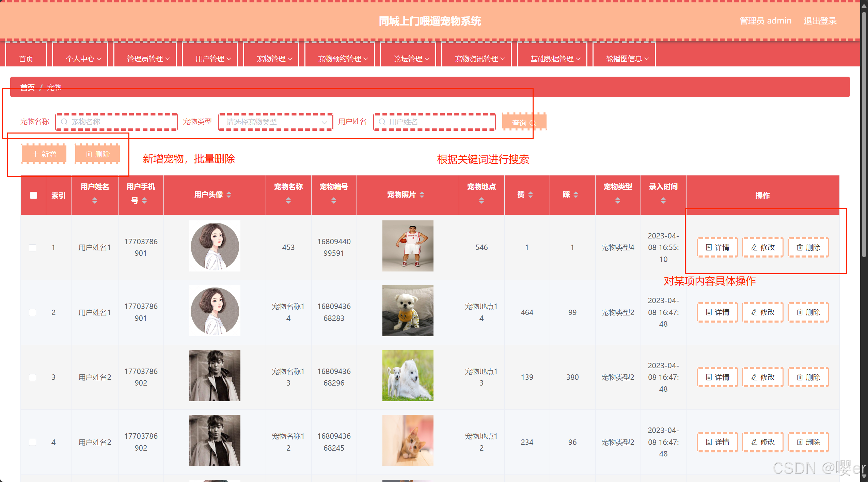Sort by 赞 column arrows
This screenshot has width=868, height=482.
[530, 195]
